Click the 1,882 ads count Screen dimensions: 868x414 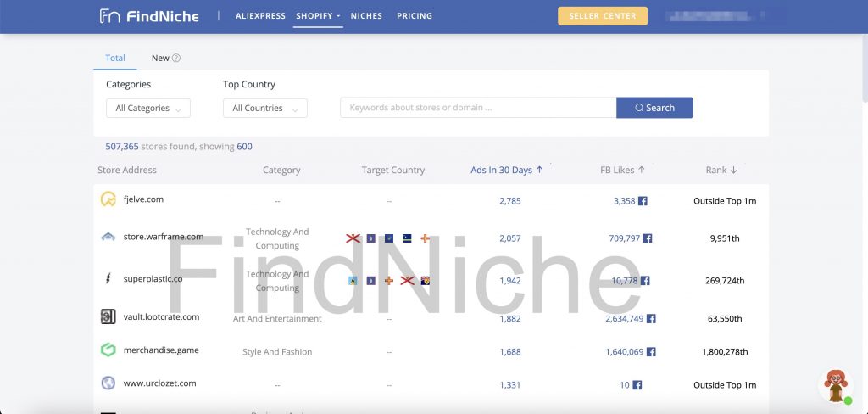click(509, 319)
